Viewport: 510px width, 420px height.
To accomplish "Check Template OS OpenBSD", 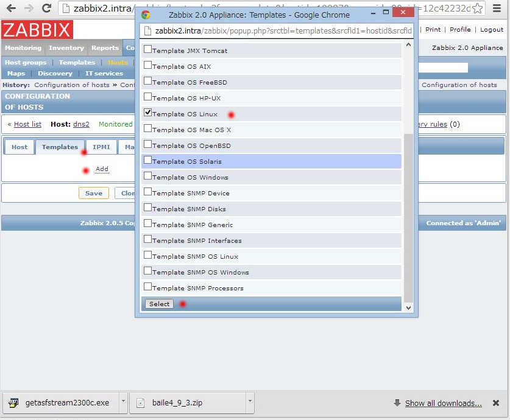I will click(147, 144).
